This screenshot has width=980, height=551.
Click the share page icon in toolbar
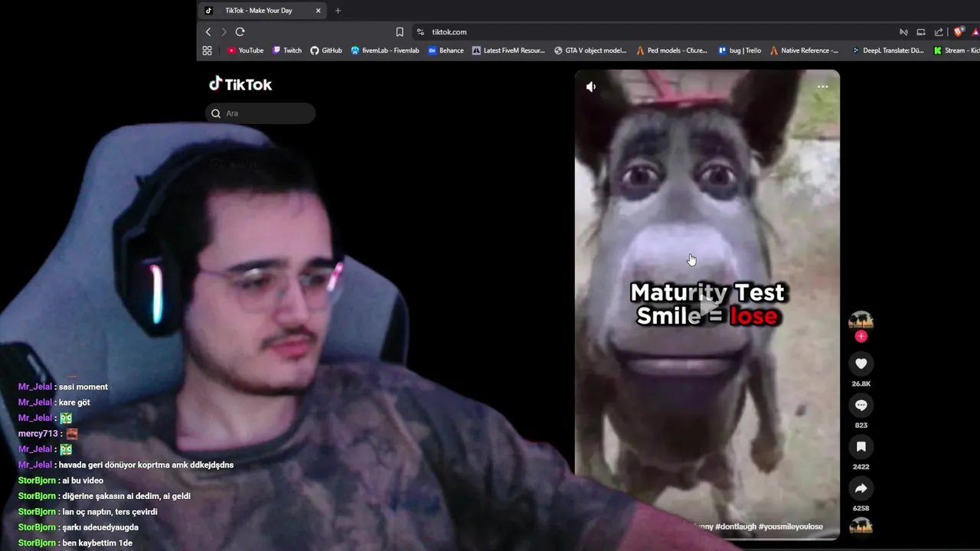click(x=939, y=32)
